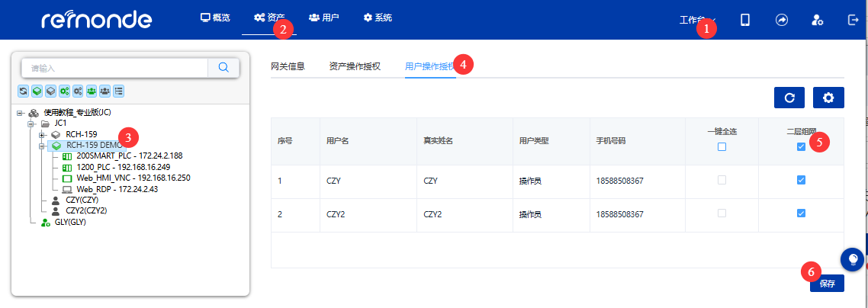The image size is (868, 308).
Task: Click the blue refresh button above table
Action: tap(789, 98)
